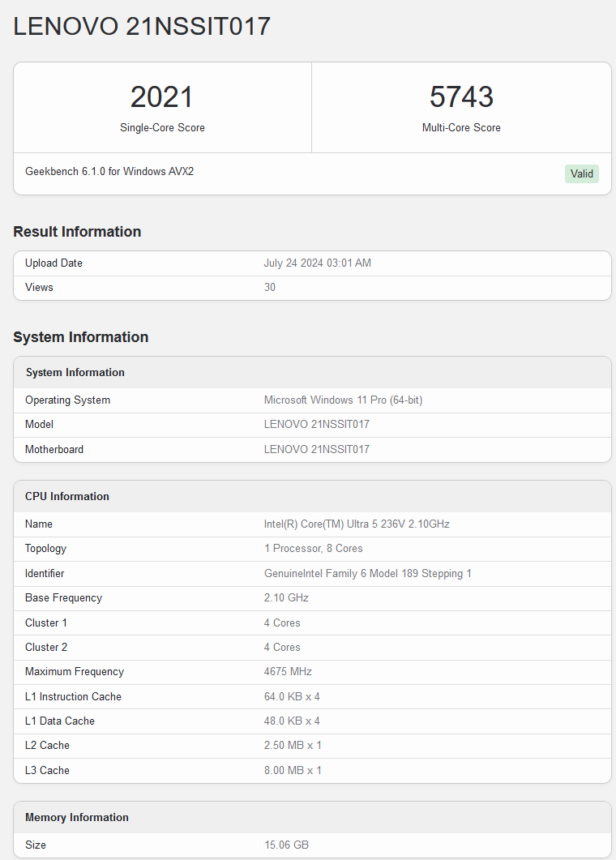Screen dimensions: 616x860
Task: Select the multi-core score 5743
Action: tap(461, 97)
